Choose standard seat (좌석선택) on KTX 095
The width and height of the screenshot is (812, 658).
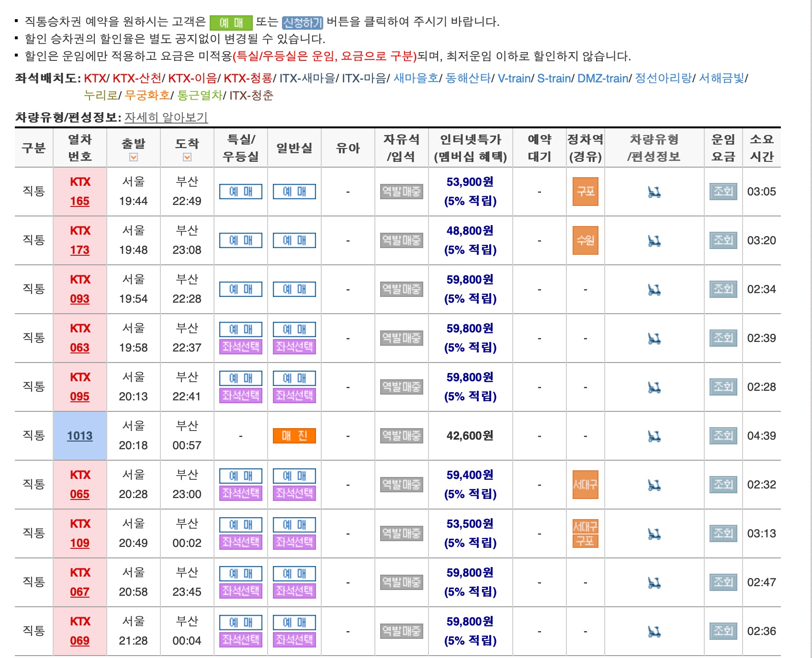point(294,396)
